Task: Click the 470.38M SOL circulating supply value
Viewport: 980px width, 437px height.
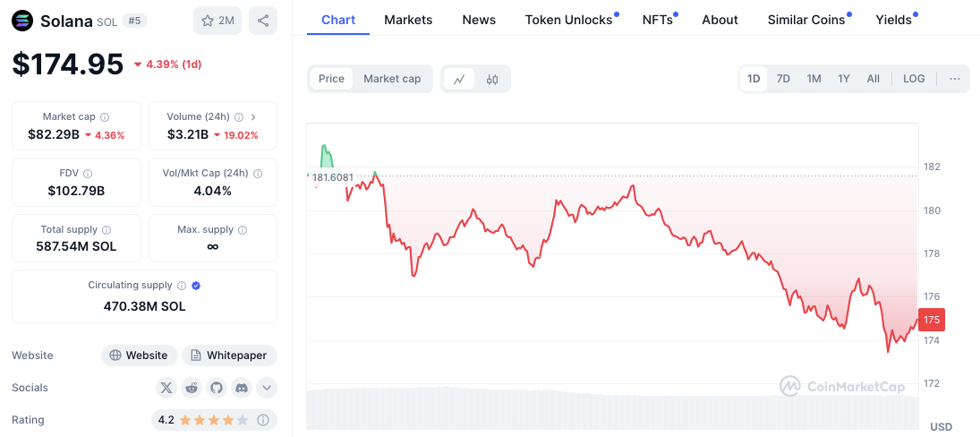Action: pyautogui.click(x=144, y=306)
